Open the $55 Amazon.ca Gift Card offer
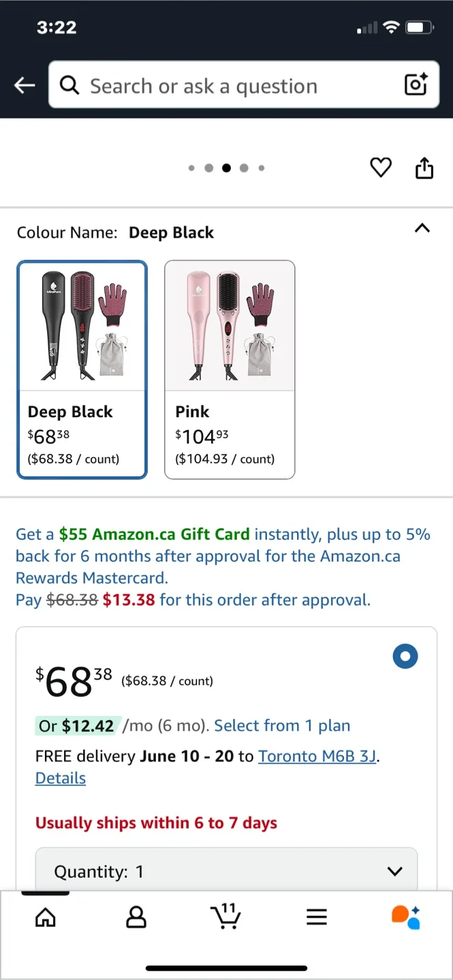The width and height of the screenshot is (453, 980). [x=154, y=534]
